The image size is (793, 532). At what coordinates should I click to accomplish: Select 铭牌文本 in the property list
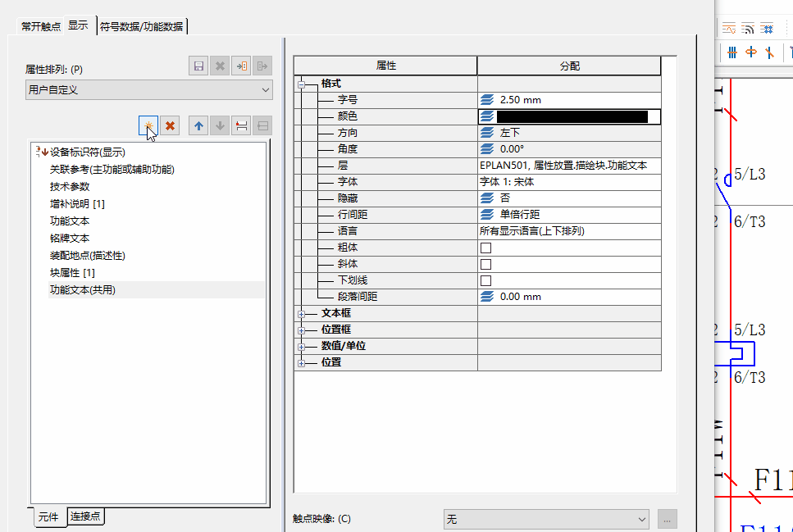pyautogui.click(x=70, y=238)
